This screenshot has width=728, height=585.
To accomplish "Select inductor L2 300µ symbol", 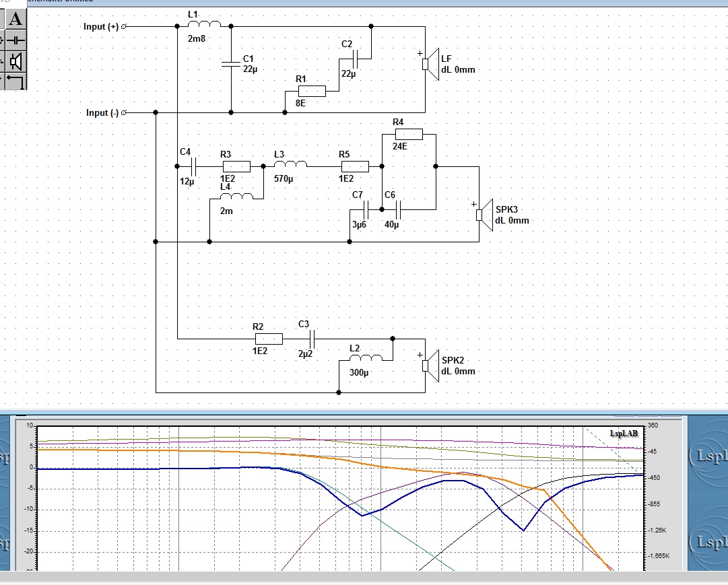I will click(x=366, y=357).
